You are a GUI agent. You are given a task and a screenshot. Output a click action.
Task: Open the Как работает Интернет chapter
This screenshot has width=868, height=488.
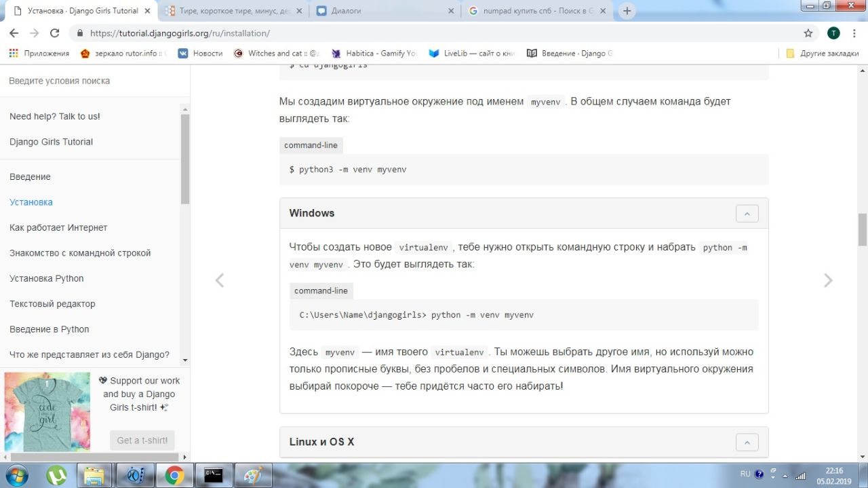click(x=58, y=227)
